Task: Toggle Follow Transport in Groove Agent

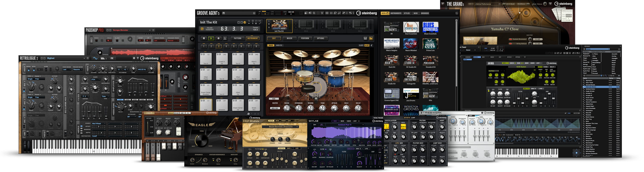Action: 202,29
